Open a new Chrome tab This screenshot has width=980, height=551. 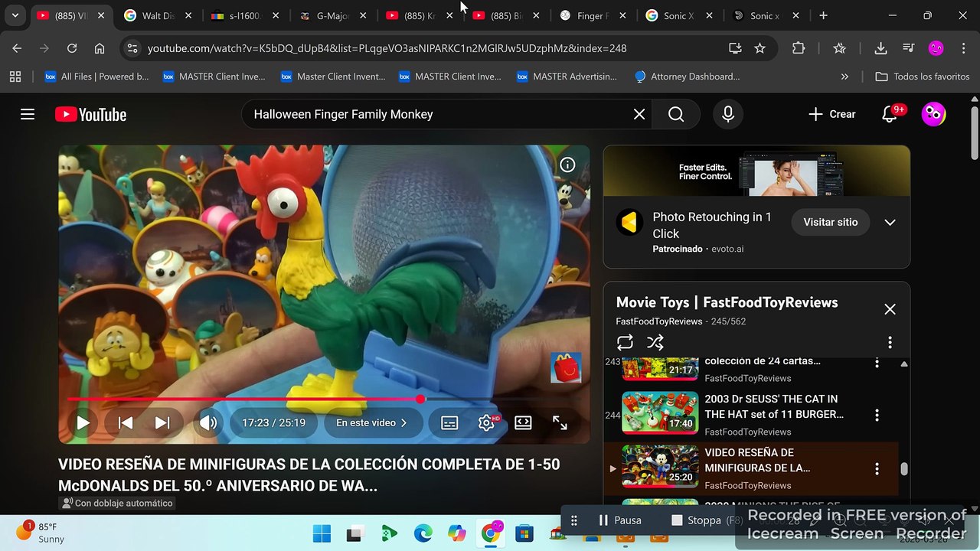click(x=823, y=15)
